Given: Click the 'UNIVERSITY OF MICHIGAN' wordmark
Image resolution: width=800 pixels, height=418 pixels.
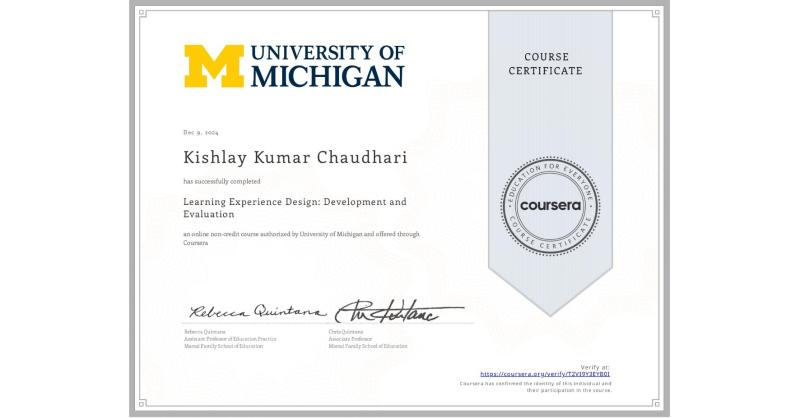Looking at the screenshot, I should [x=328, y=66].
